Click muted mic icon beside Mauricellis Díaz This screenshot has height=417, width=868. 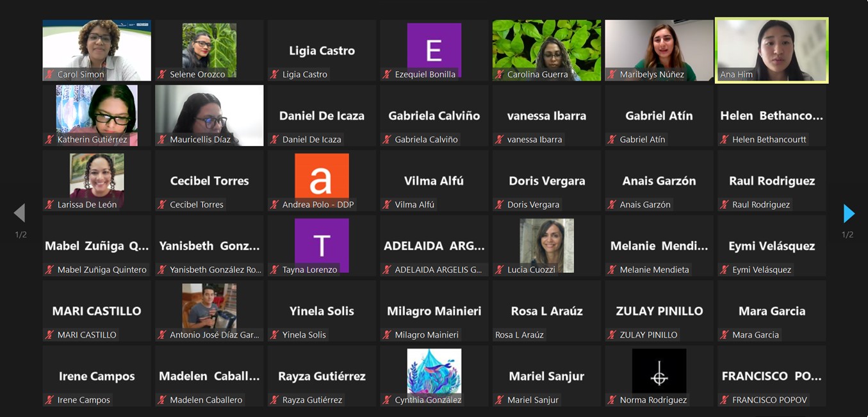(x=162, y=139)
